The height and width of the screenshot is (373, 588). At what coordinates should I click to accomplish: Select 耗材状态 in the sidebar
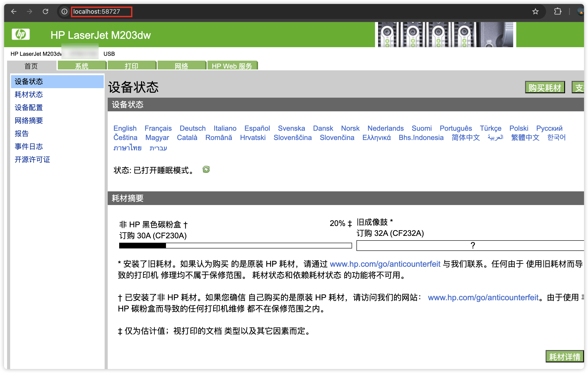[29, 94]
